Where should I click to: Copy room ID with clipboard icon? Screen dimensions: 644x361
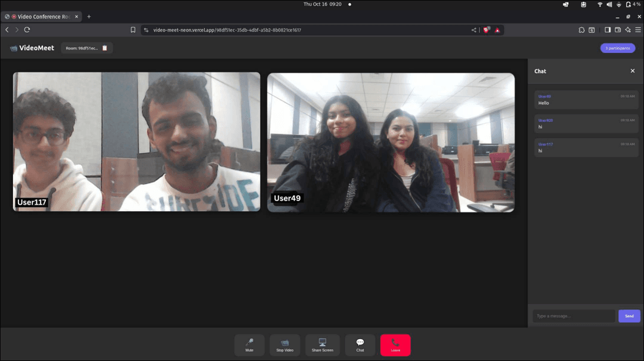105,48
